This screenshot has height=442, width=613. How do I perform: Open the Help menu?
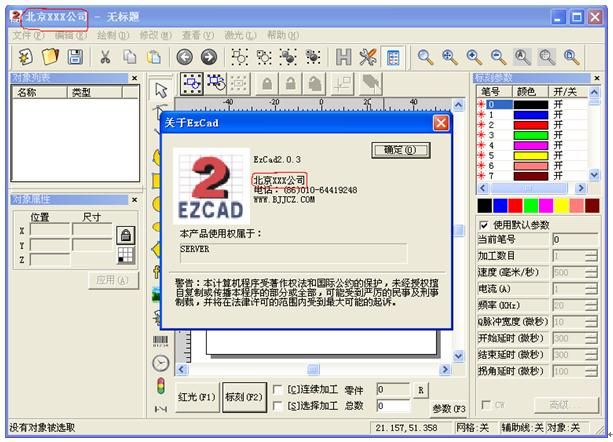coord(283,36)
